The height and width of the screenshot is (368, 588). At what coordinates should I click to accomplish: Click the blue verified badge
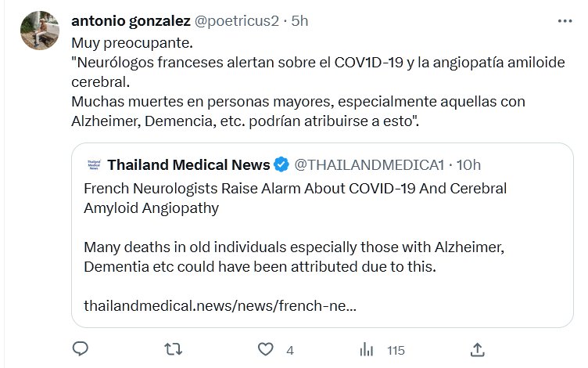point(281,165)
